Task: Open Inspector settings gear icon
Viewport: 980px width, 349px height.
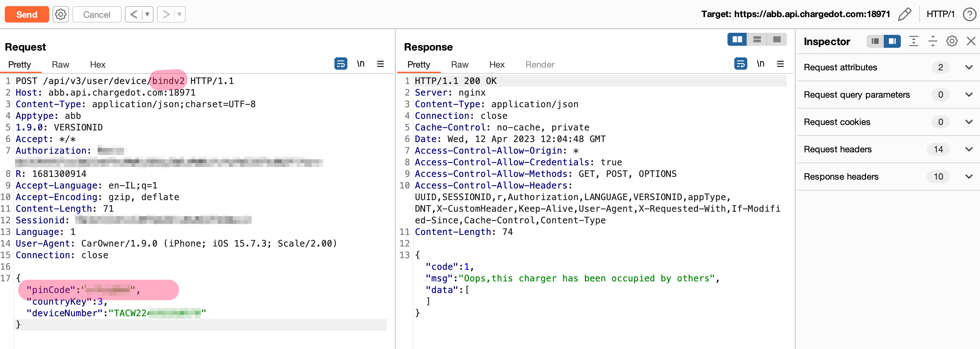Action: pos(952,41)
